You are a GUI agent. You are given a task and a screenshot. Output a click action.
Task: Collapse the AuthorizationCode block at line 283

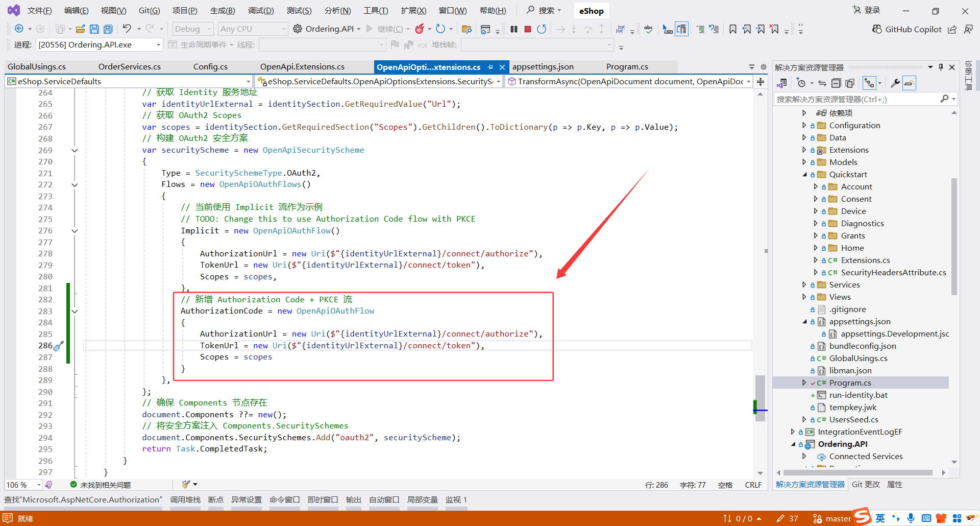click(75, 311)
